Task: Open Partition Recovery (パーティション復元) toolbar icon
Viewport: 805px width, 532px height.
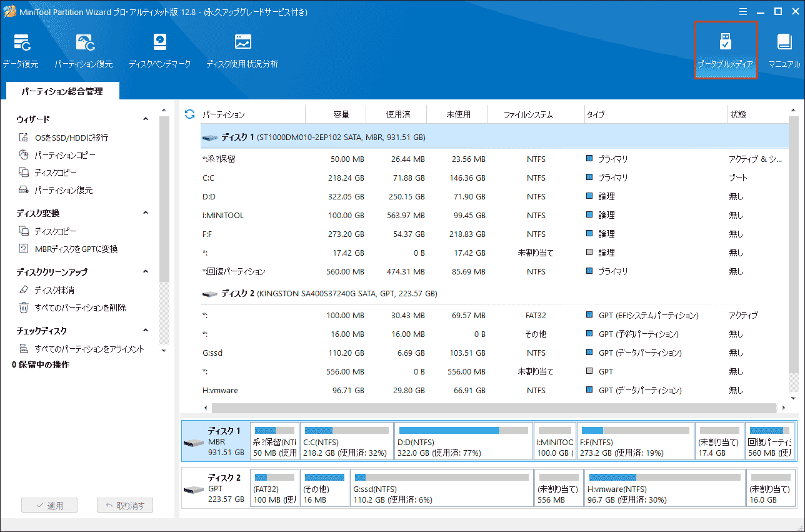Action: (x=84, y=51)
